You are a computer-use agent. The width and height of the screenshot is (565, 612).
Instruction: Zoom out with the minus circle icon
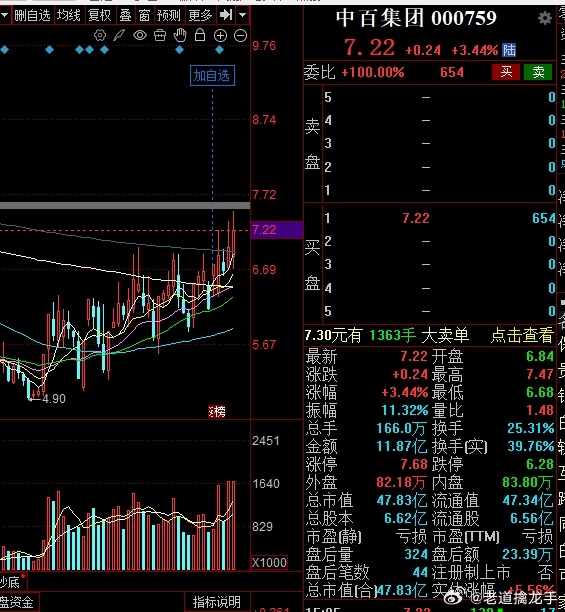tap(240, 36)
